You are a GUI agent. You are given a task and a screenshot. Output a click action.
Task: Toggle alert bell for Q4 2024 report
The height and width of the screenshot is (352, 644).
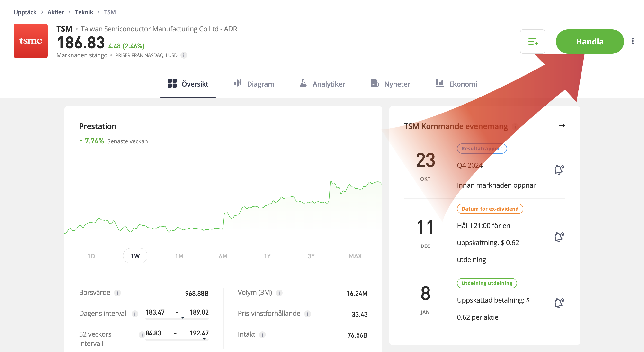pyautogui.click(x=559, y=170)
